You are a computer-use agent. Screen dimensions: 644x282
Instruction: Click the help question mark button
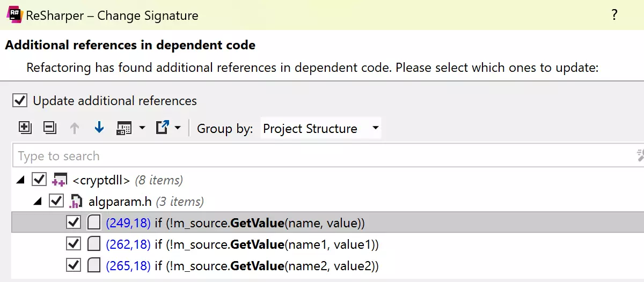614,15
